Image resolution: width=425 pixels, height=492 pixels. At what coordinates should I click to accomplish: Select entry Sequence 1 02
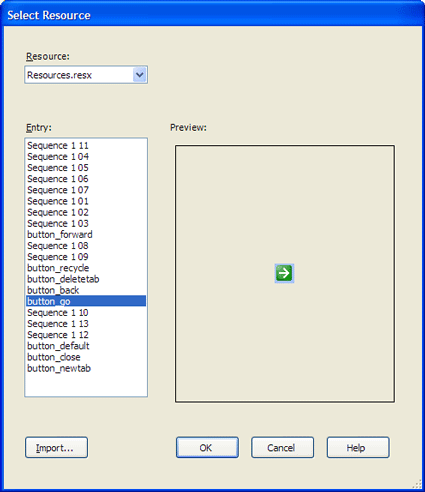coord(86,212)
